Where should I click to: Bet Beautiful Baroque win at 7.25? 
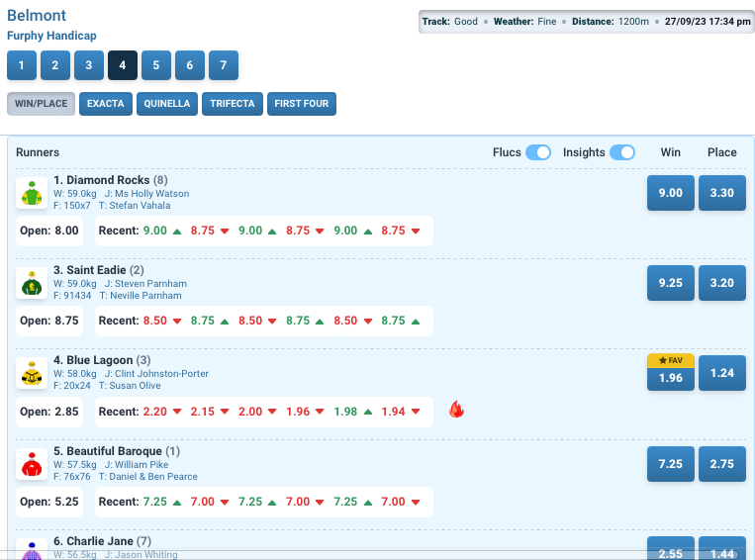click(x=670, y=464)
